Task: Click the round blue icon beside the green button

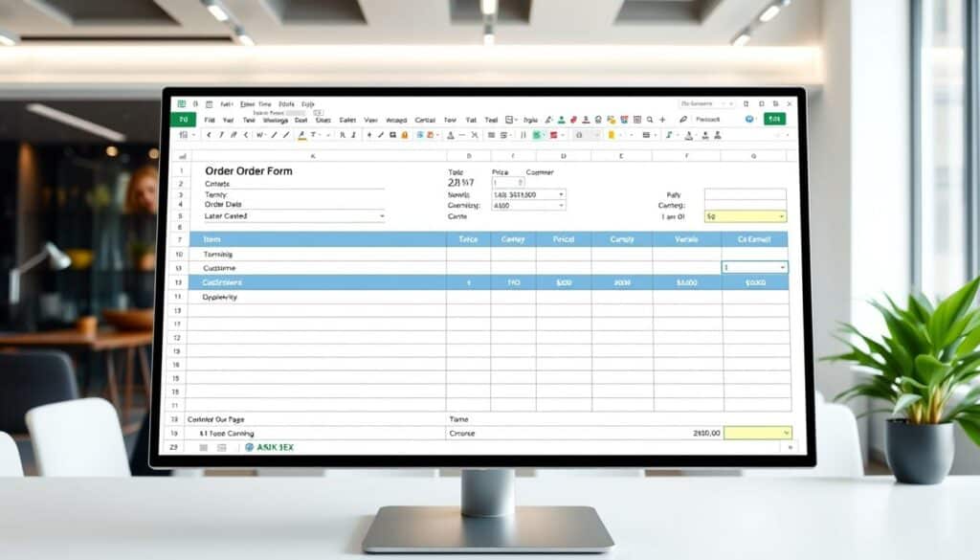Action: 749,119
